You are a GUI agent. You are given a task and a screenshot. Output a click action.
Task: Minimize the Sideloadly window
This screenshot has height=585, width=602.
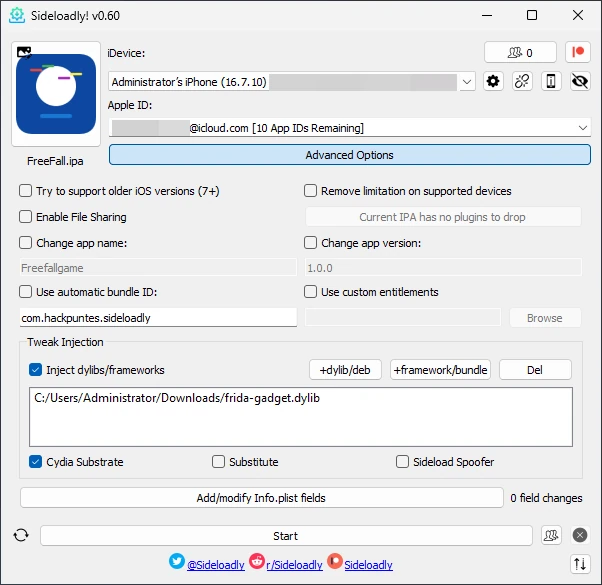click(487, 15)
